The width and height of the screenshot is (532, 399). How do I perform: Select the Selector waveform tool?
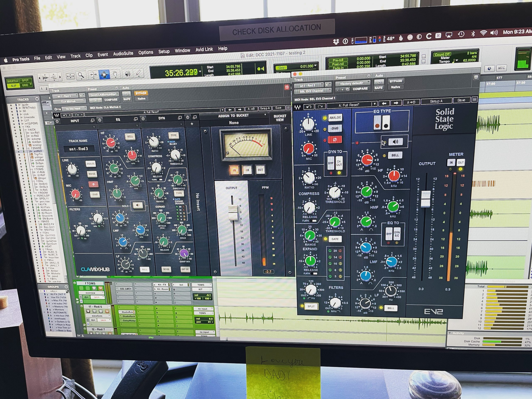[104, 75]
